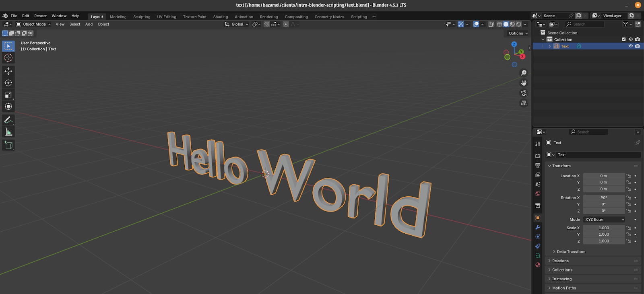Open the XYZ Euler rotation mode dropdown
This screenshot has width=644, height=294.
604,220
